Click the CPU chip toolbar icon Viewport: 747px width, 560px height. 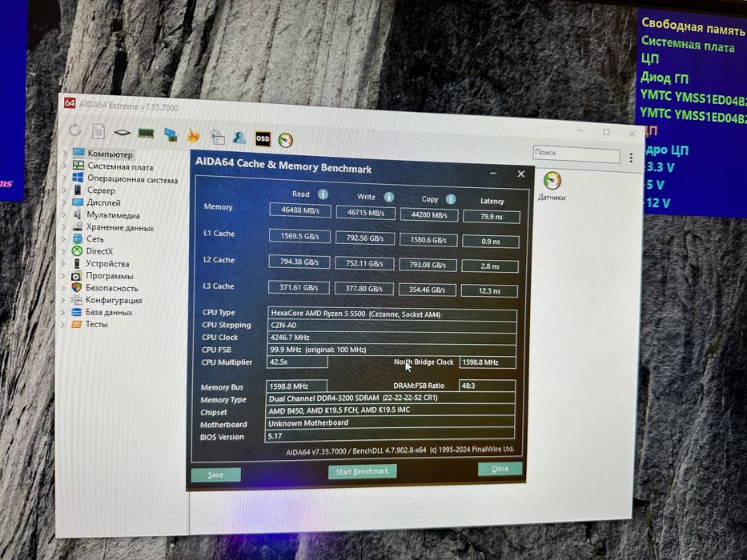click(122, 132)
